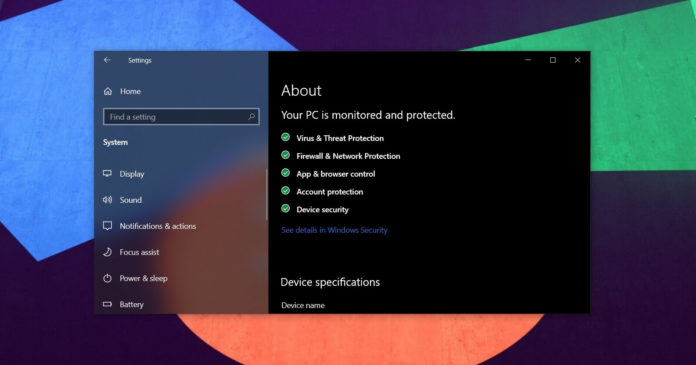
Task: Close the Settings window
Action: 577,60
